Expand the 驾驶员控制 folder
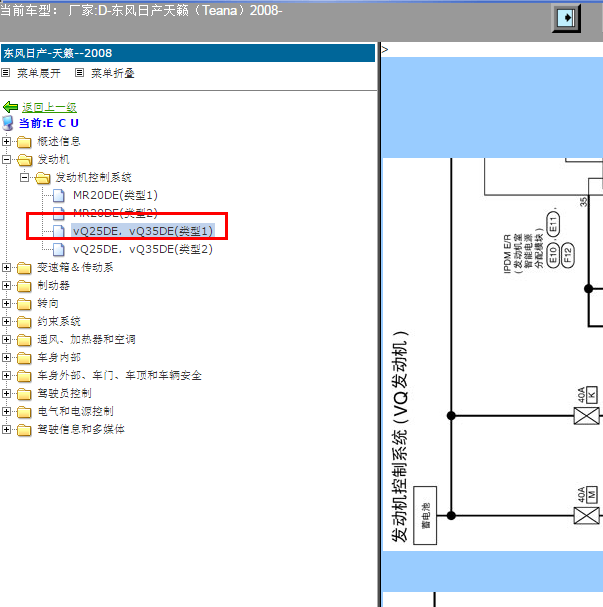This screenshot has width=603, height=607. [6, 393]
